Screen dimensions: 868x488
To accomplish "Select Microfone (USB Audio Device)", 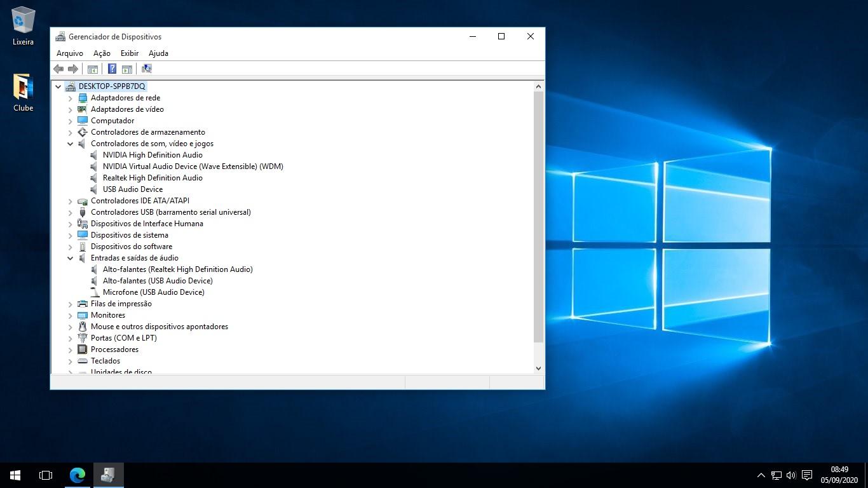I will pos(154,292).
